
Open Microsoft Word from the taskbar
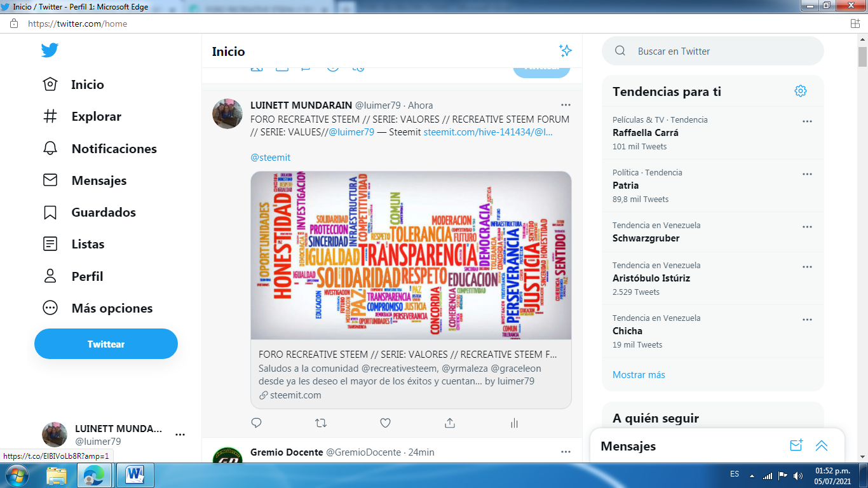135,475
